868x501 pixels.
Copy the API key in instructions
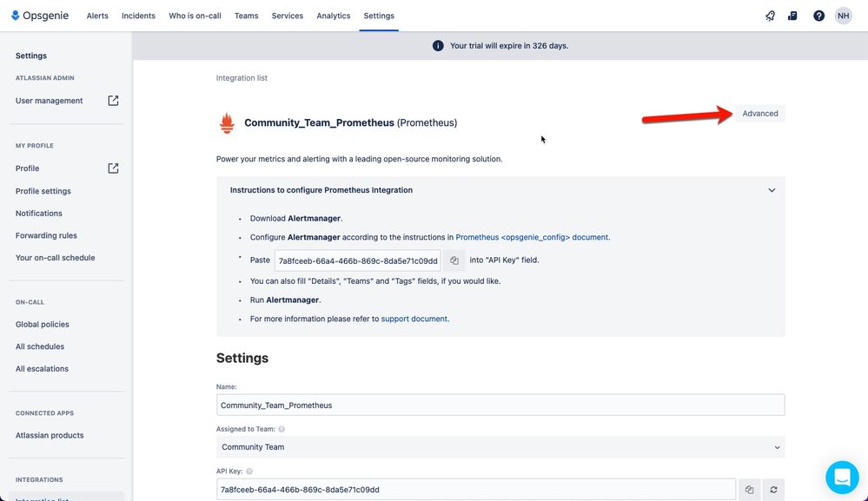[x=454, y=260]
